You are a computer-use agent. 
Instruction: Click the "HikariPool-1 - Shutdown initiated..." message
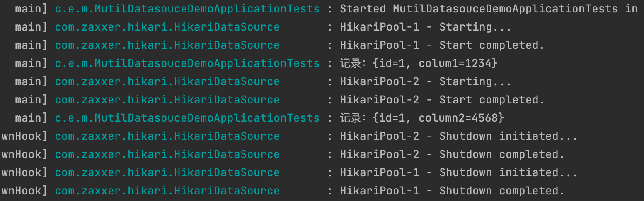458,172
